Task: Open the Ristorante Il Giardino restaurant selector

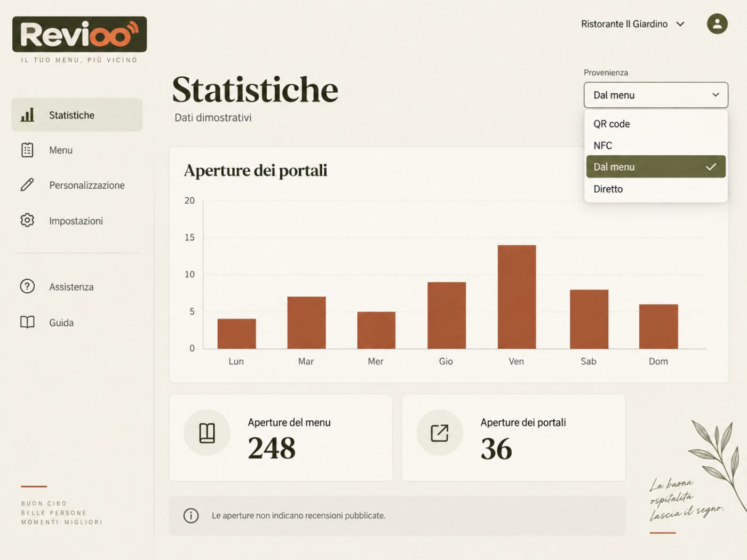Action: [x=632, y=24]
